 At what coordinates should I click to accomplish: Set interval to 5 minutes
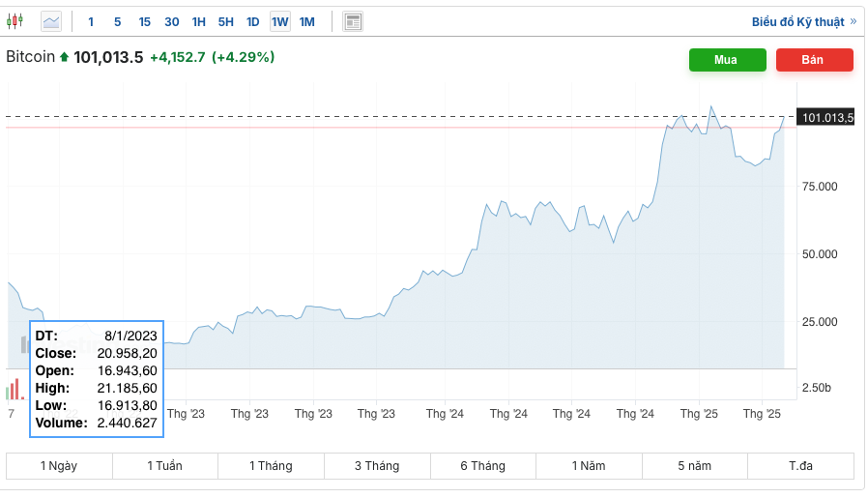[117, 21]
